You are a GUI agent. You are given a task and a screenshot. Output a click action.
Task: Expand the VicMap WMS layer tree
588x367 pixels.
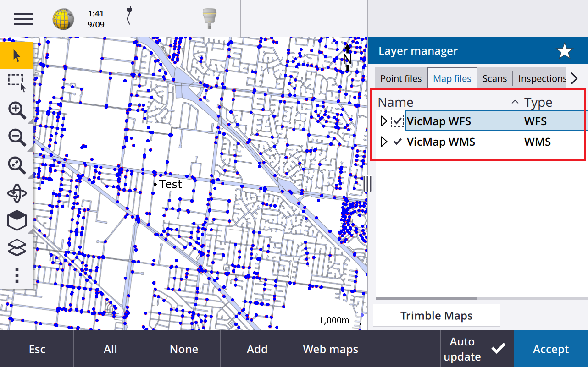(384, 142)
